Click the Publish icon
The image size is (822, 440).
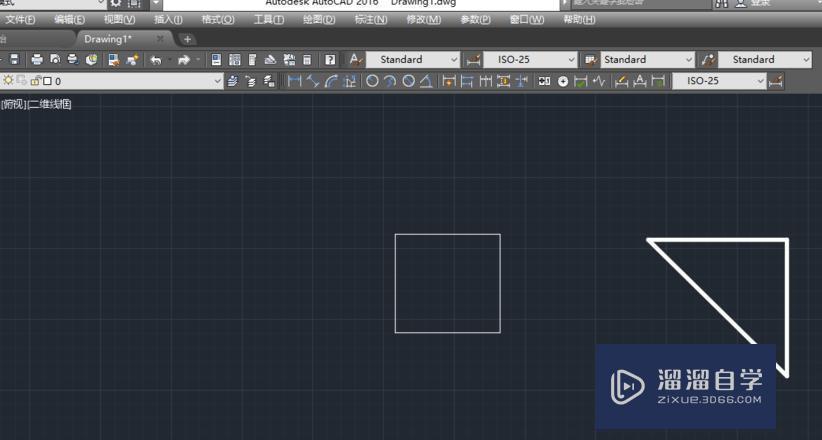click(73, 59)
